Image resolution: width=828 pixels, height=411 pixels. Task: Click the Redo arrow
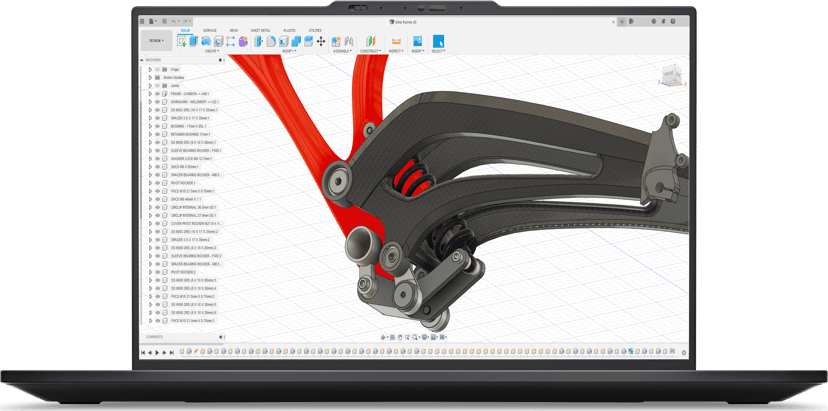(185, 21)
